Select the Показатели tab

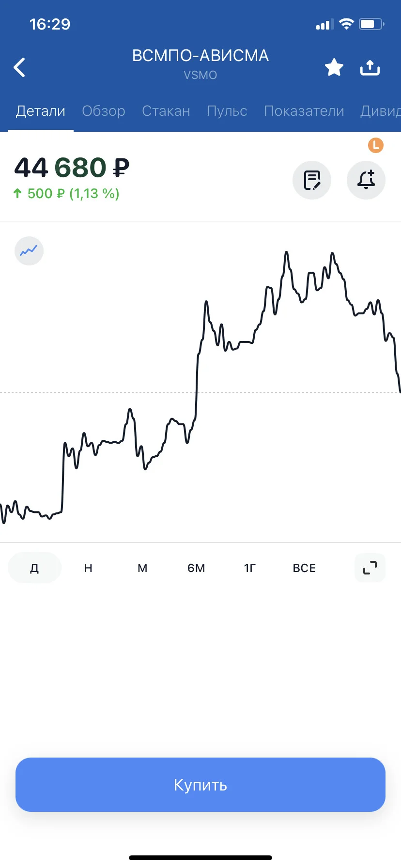tap(304, 111)
